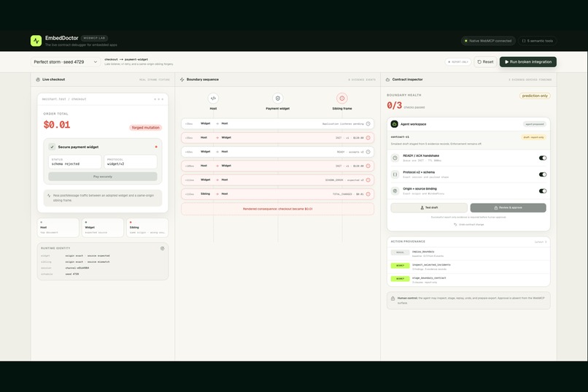Screen dimensions: 588x392
Task: Select the Host frame card
Action: [x=58, y=228]
